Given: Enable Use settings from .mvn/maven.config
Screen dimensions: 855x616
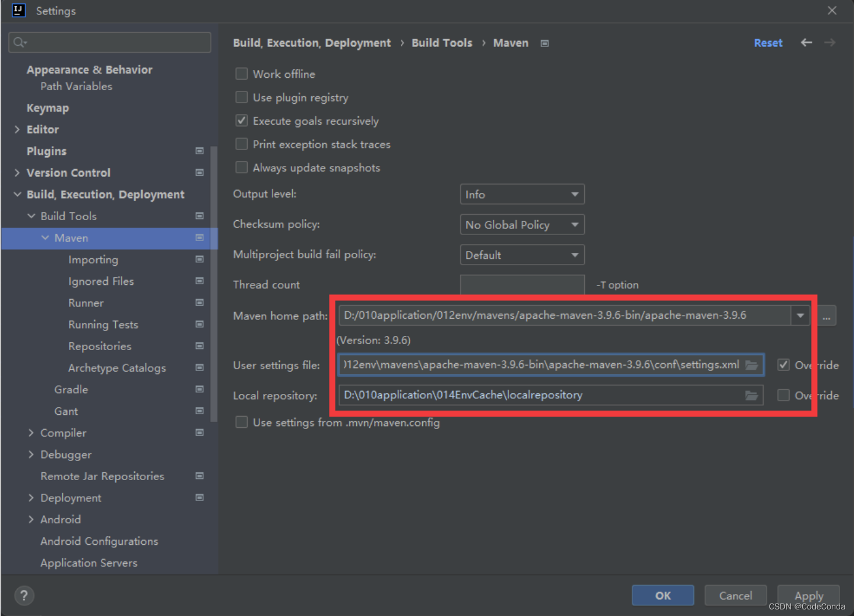Looking at the screenshot, I should (241, 422).
